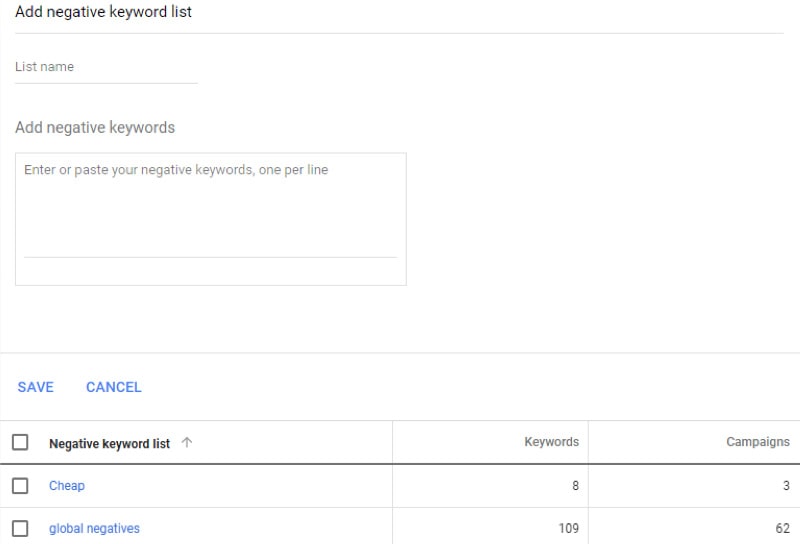The image size is (800, 544).
Task: Open the global negatives list link
Action: pyautogui.click(x=94, y=528)
